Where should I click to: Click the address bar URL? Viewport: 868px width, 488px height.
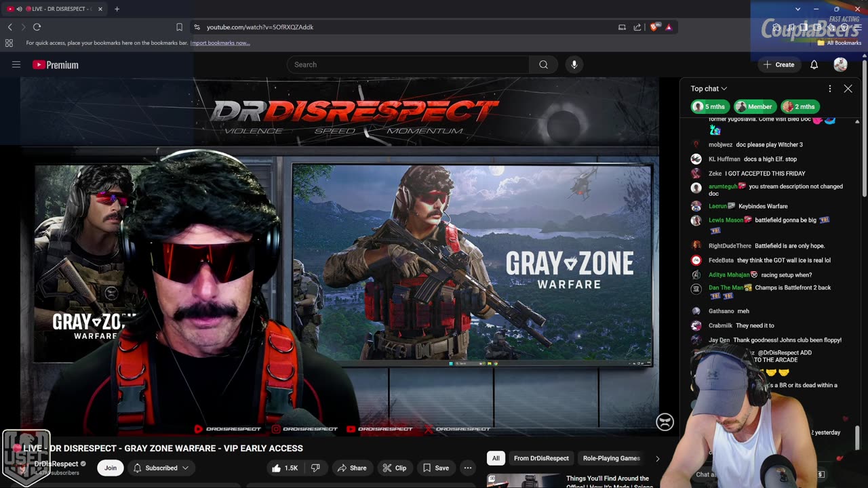tap(260, 27)
